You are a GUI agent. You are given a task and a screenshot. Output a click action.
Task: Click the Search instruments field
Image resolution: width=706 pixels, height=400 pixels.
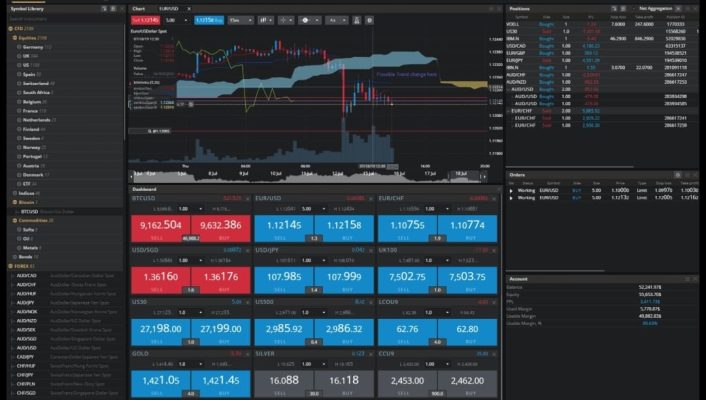point(65,19)
